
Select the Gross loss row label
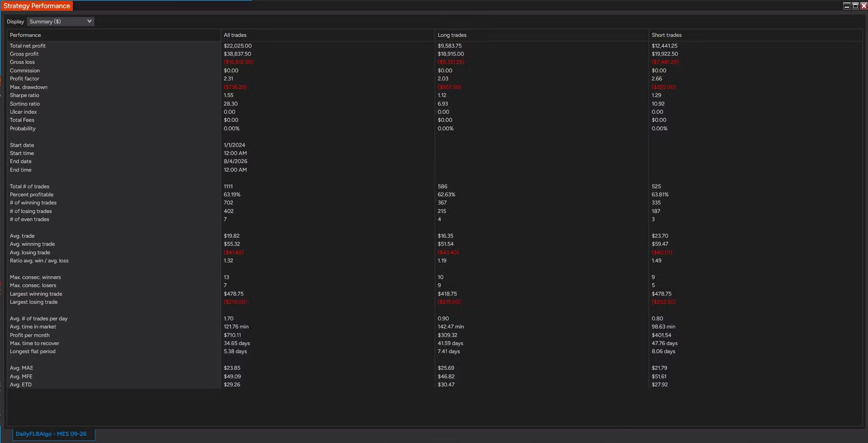coord(22,62)
